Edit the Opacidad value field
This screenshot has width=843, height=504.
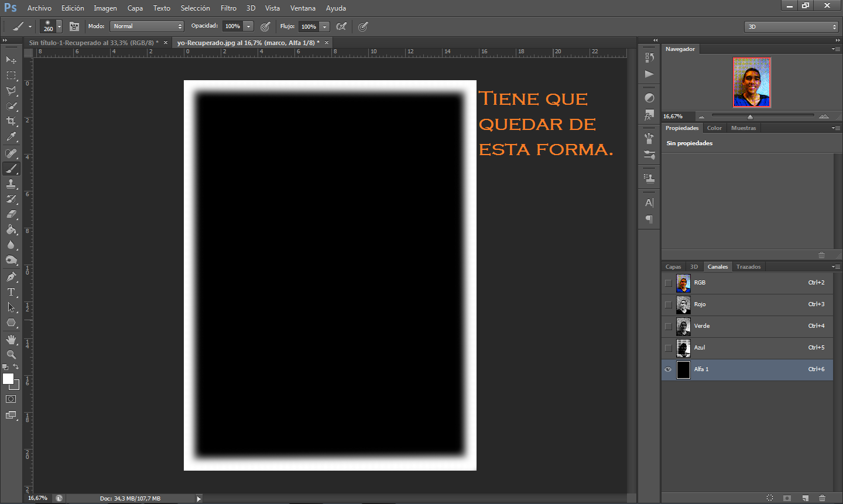pyautogui.click(x=232, y=26)
